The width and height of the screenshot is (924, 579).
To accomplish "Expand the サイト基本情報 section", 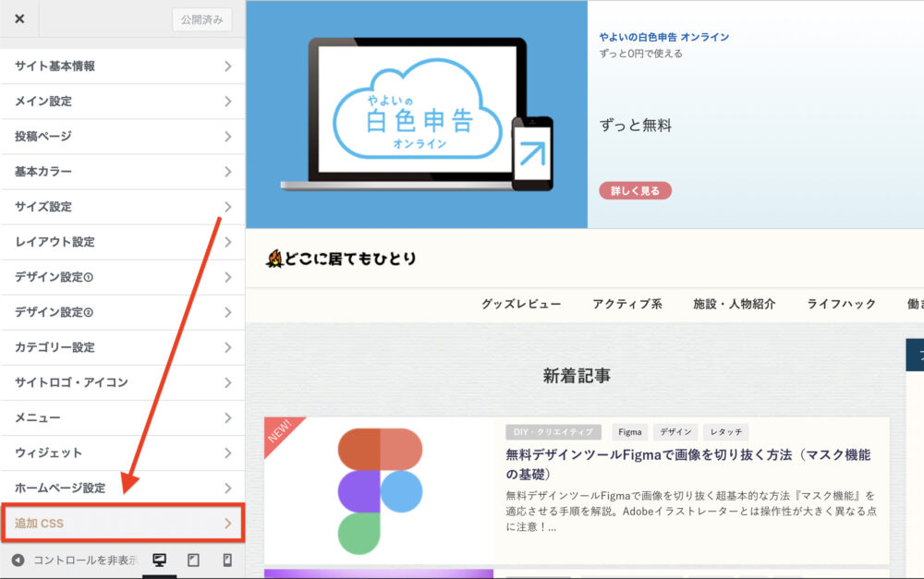I will point(122,66).
